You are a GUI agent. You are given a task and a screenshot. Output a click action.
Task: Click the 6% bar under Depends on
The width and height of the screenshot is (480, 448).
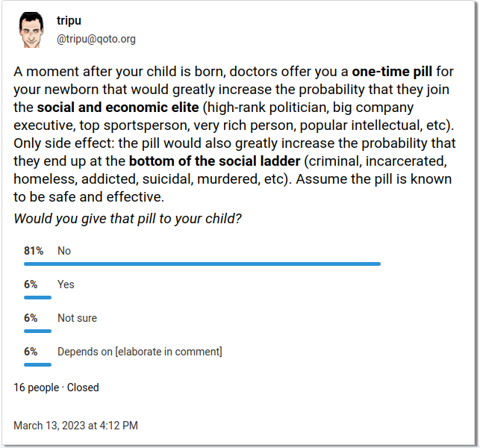37,364
